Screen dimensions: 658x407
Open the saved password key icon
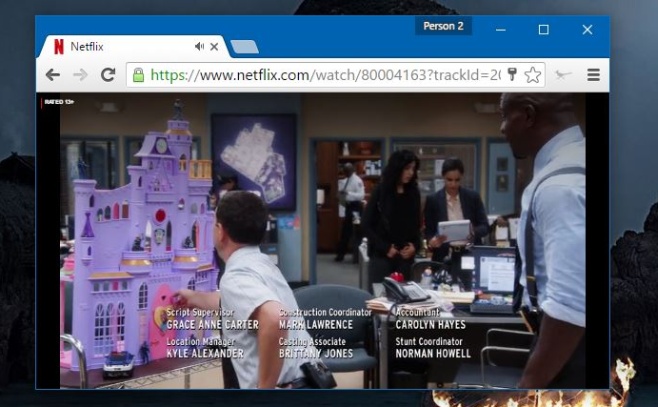tap(512, 74)
